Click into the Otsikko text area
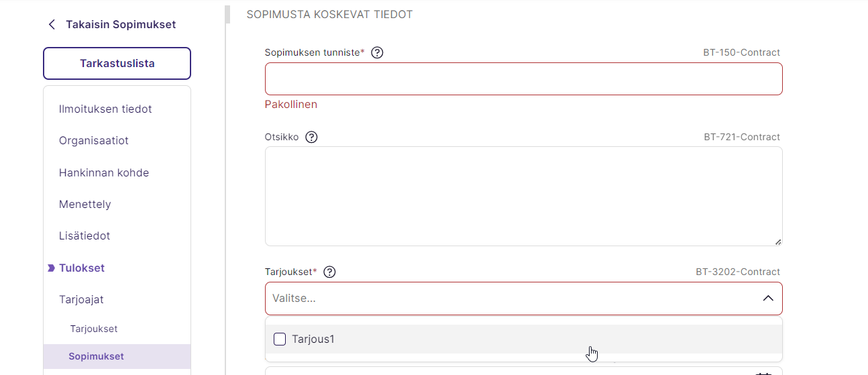The image size is (868, 375). (x=523, y=196)
